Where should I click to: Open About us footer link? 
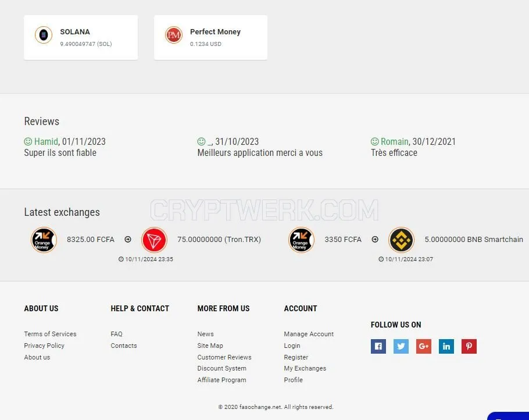tap(37, 357)
